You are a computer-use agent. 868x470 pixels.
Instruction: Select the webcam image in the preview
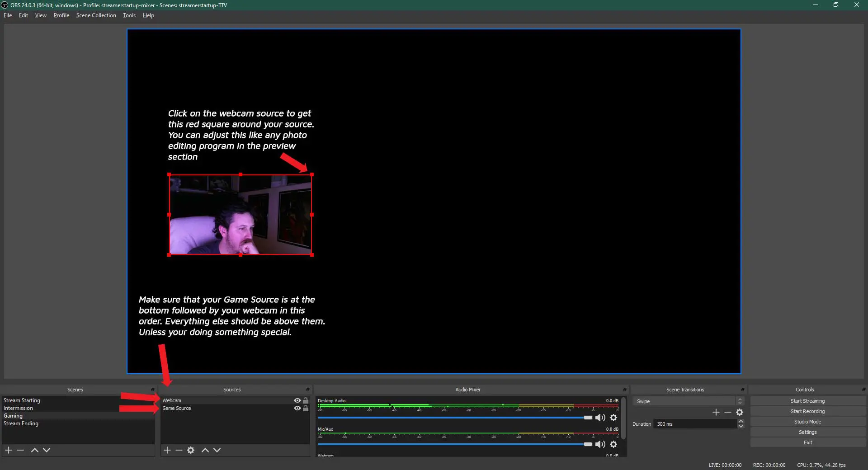coord(241,215)
